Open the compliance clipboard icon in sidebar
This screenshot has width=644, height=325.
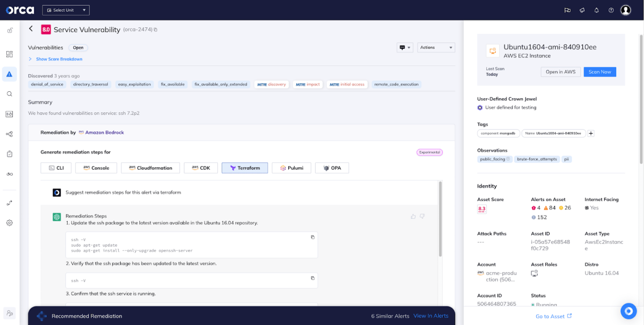(x=9, y=154)
